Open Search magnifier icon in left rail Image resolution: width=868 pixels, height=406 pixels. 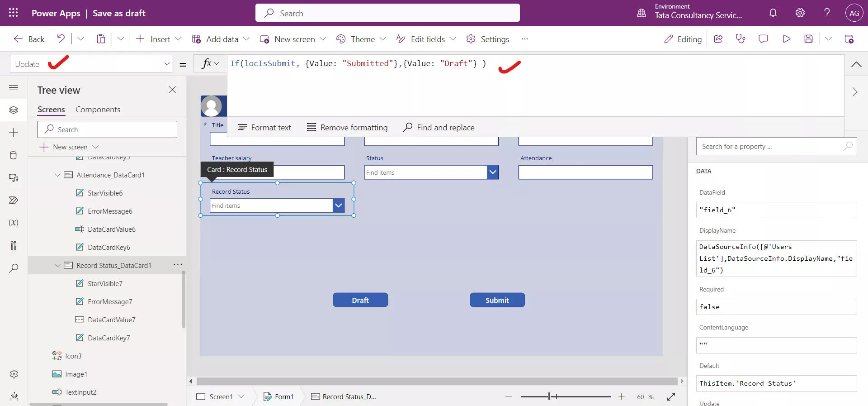14,268
